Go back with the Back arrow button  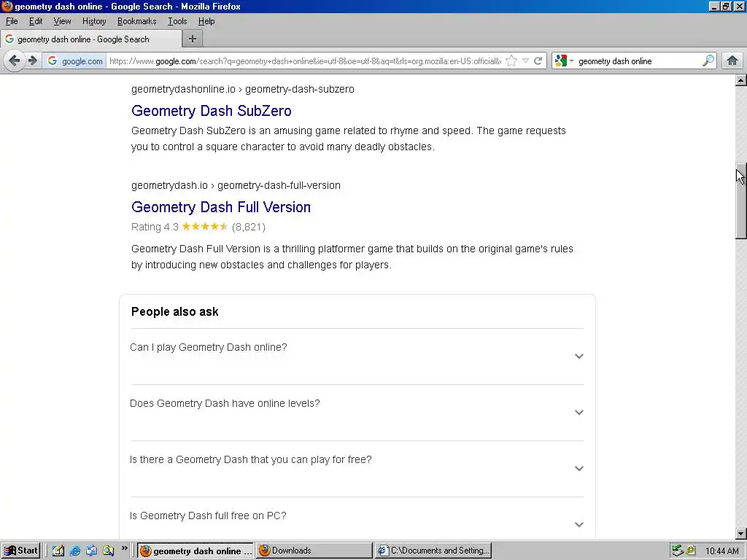(x=15, y=61)
